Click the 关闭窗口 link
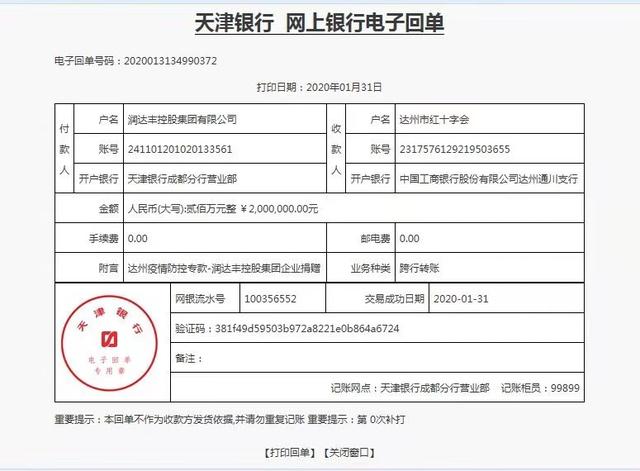This screenshot has height=471, width=640. tap(350, 453)
